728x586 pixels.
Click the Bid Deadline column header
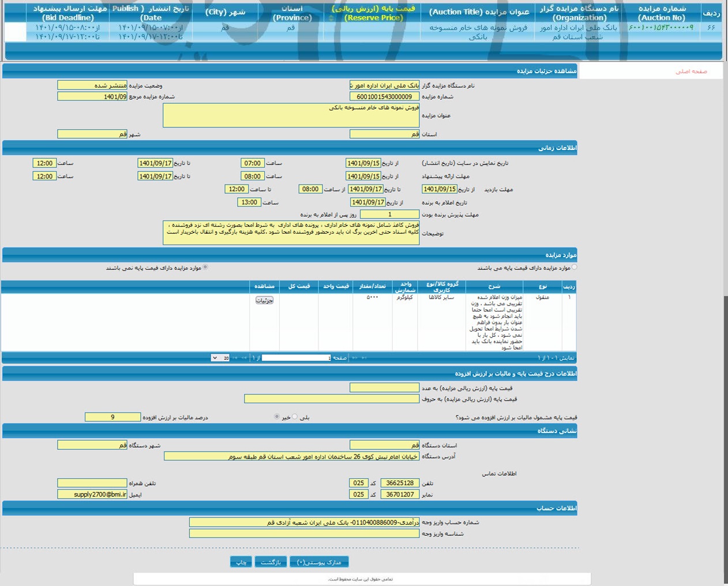pyautogui.click(x=69, y=13)
